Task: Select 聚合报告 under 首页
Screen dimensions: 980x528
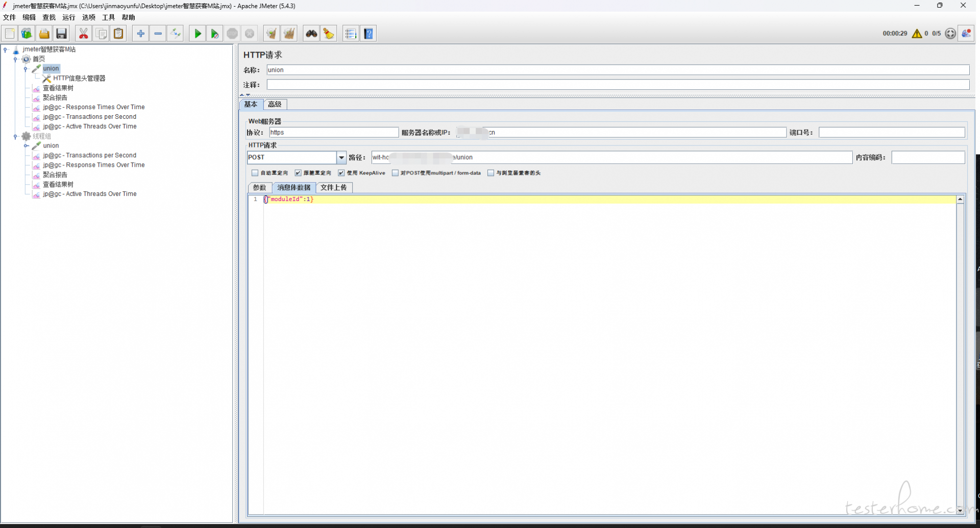Action: [x=55, y=98]
